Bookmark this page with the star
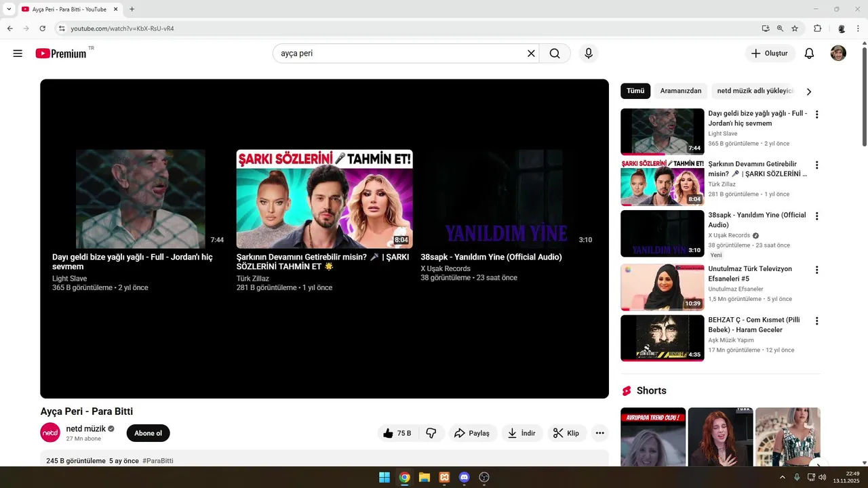Screen dimensions: 868x488 795,28
